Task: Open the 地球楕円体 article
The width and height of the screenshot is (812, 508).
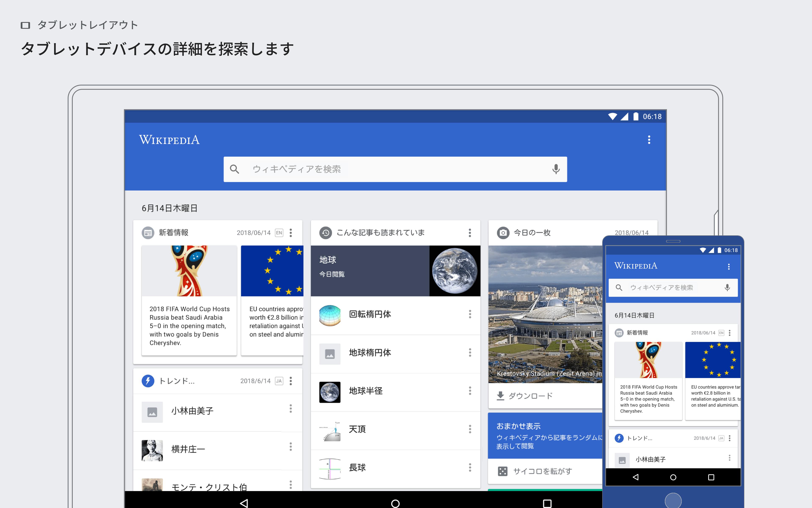Action: click(x=395, y=354)
